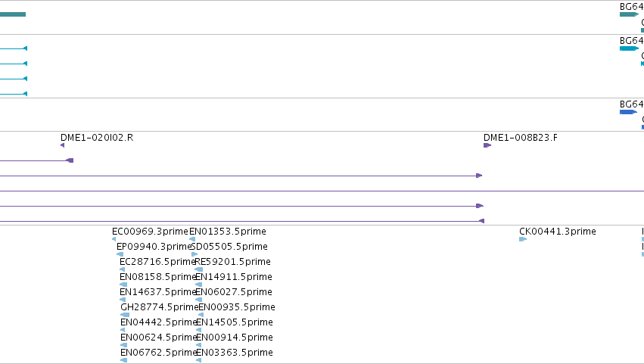The width and height of the screenshot is (644, 364).
Task: Select the DME1-008B23.F feature label
Action: (521, 138)
